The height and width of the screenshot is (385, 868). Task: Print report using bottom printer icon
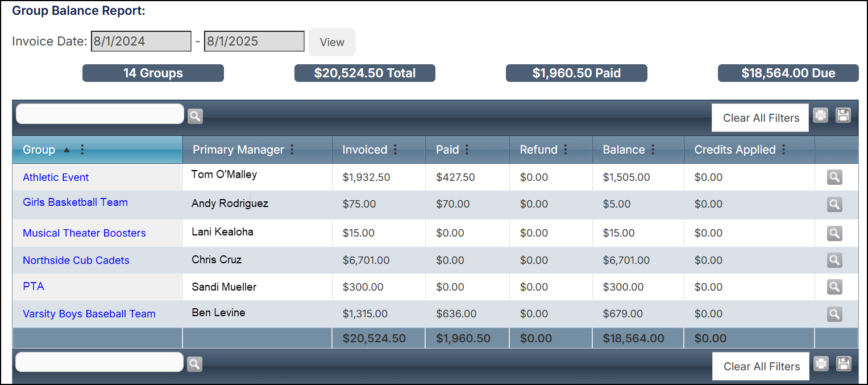click(x=821, y=364)
